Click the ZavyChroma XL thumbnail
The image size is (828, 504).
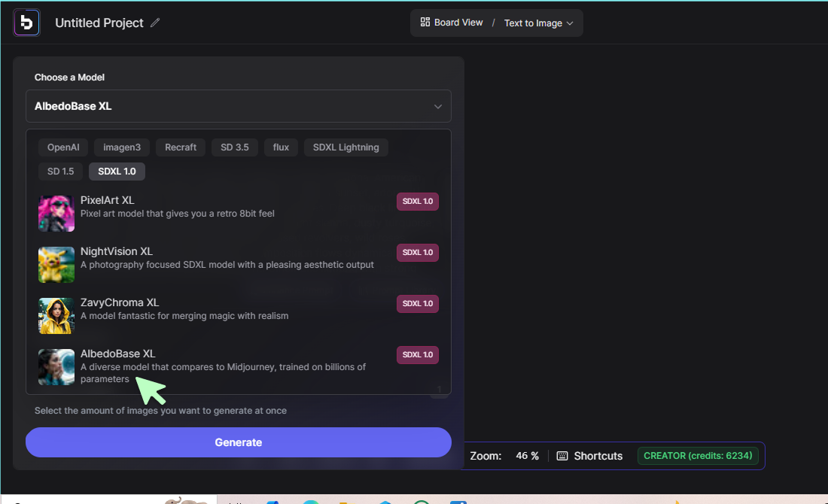click(x=56, y=316)
